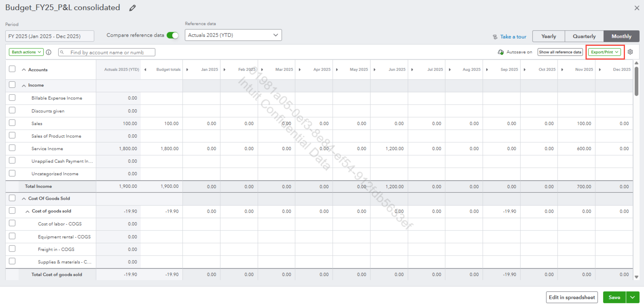Open the Batch actions dropdown
The image size is (644, 308).
point(26,52)
